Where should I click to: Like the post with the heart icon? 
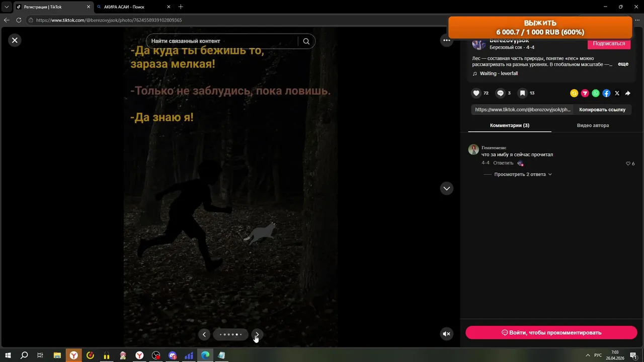(476, 93)
